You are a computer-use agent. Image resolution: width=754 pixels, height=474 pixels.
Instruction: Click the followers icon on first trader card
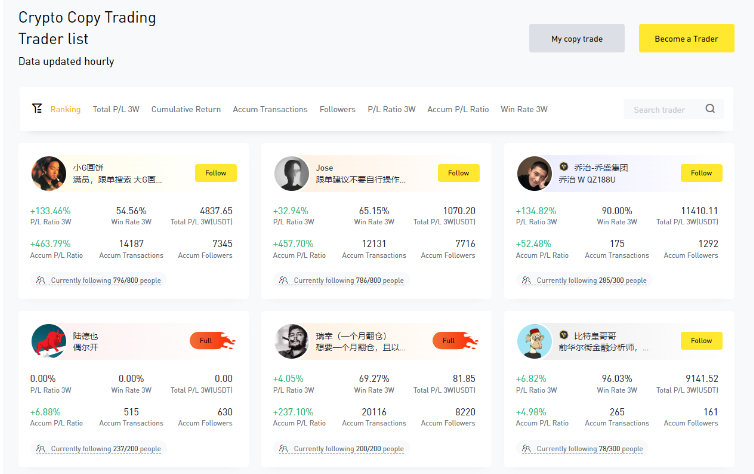point(41,280)
